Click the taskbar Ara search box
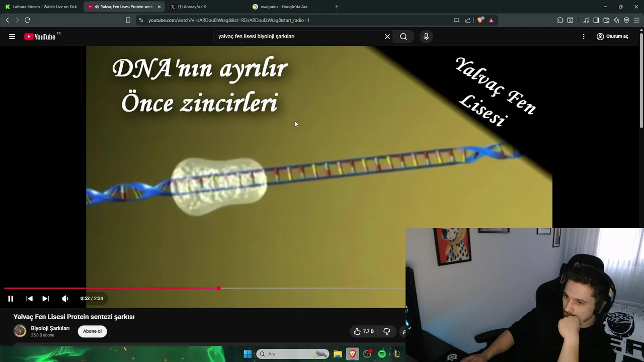 click(293, 354)
